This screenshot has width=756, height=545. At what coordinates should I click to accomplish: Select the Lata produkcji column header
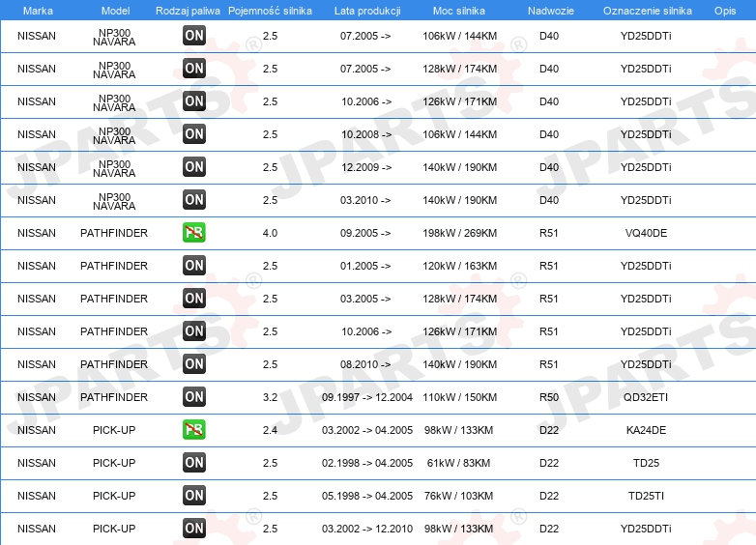click(367, 11)
